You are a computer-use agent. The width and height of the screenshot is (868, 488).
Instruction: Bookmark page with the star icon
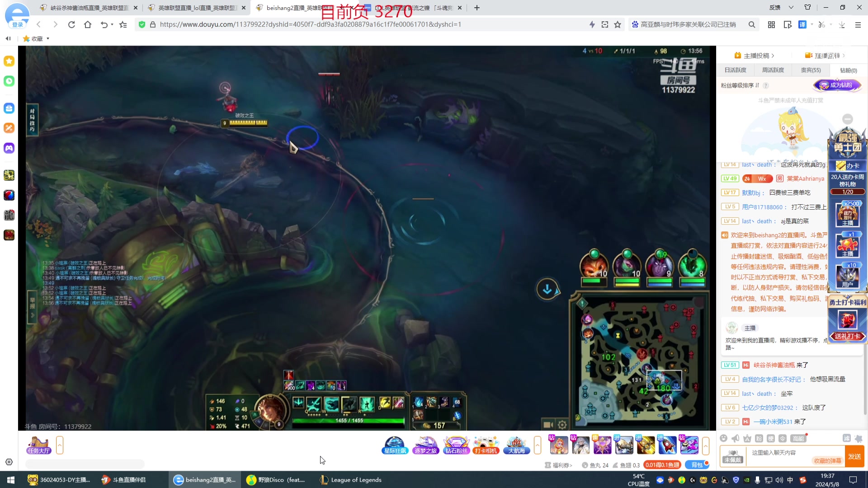[618, 24]
